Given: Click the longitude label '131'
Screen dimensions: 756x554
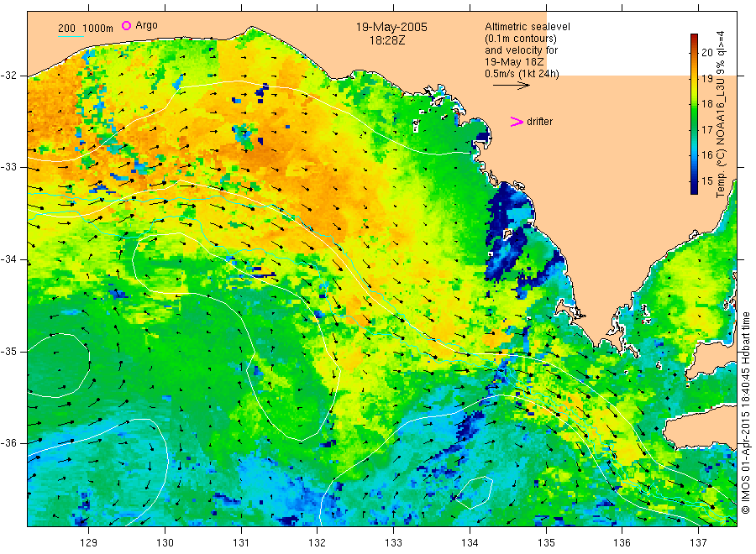Looking at the screenshot, I should pyautogui.click(x=241, y=543).
